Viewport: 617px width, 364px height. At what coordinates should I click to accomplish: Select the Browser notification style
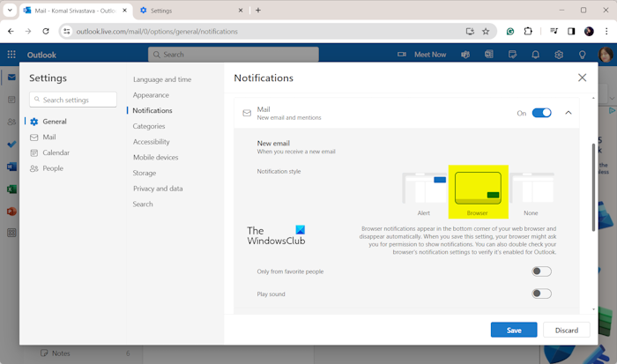(478, 194)
